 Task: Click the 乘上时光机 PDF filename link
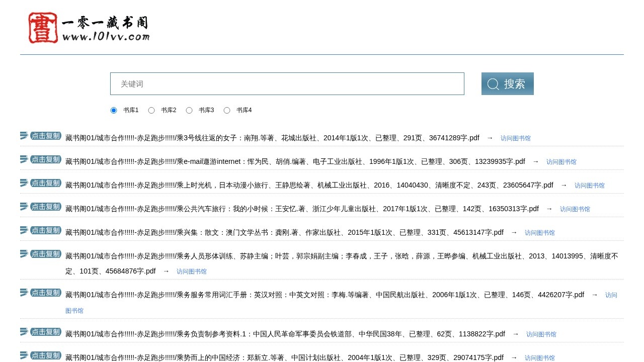pyautogui.click(x=302, y=185)
